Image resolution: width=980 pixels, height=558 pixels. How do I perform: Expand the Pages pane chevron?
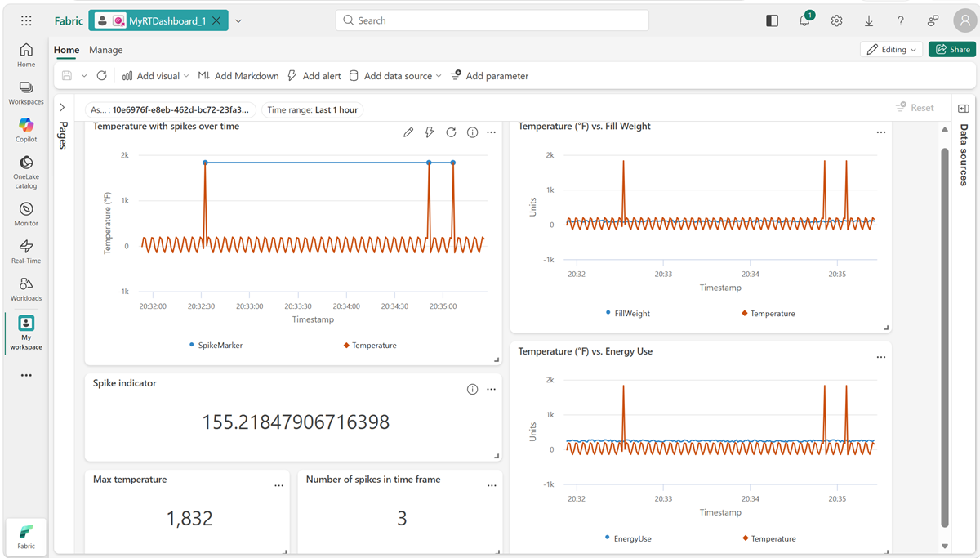pyautogui.click(x=62, y=108)
